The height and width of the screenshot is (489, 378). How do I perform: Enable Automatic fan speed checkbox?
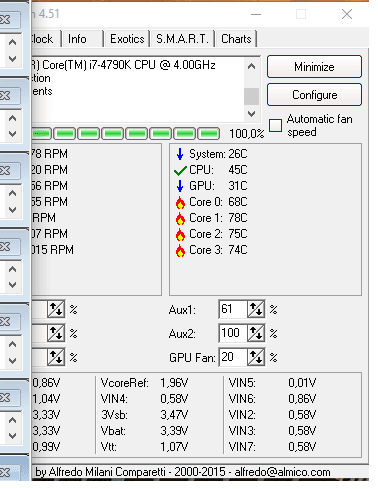275,126
